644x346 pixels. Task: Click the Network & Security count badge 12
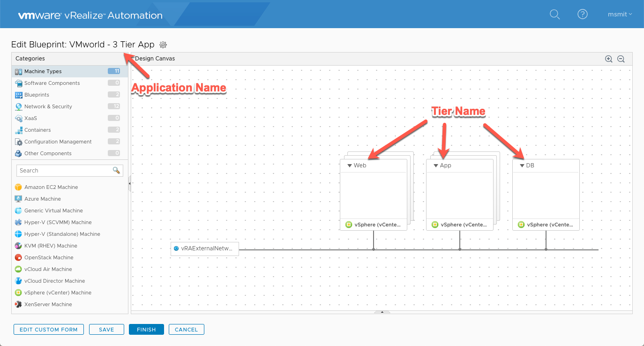(114, 106)
